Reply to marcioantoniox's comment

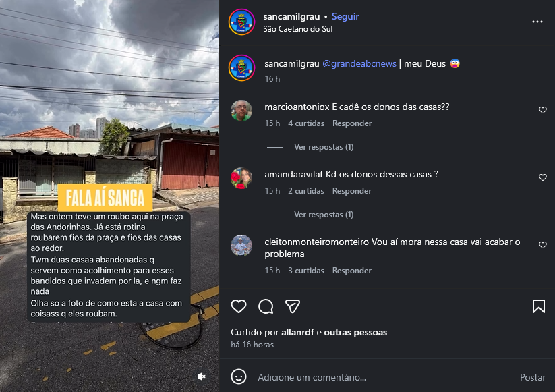click(x=352, y=123)
